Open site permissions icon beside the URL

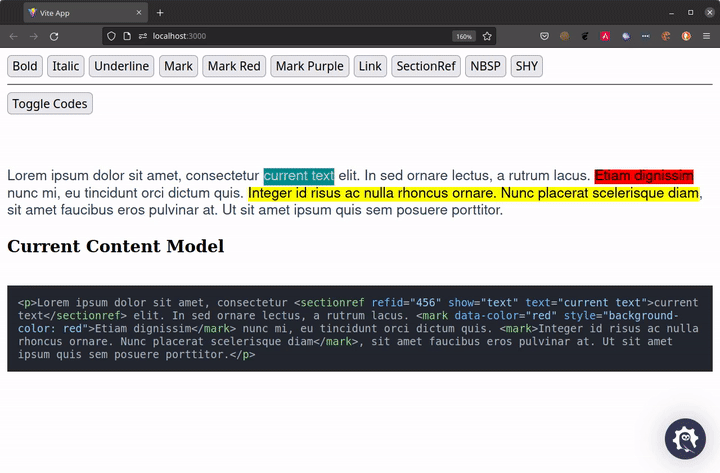coord(143,36)
